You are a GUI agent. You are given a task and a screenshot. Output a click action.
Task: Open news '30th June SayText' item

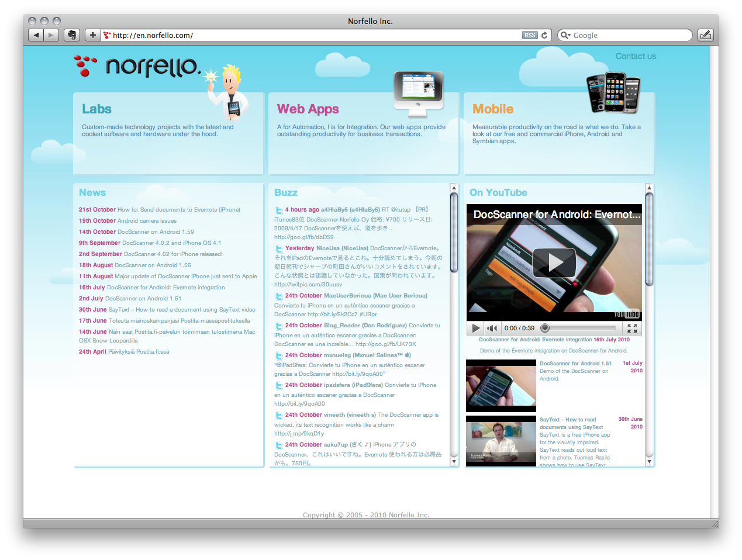click(167, 310)
